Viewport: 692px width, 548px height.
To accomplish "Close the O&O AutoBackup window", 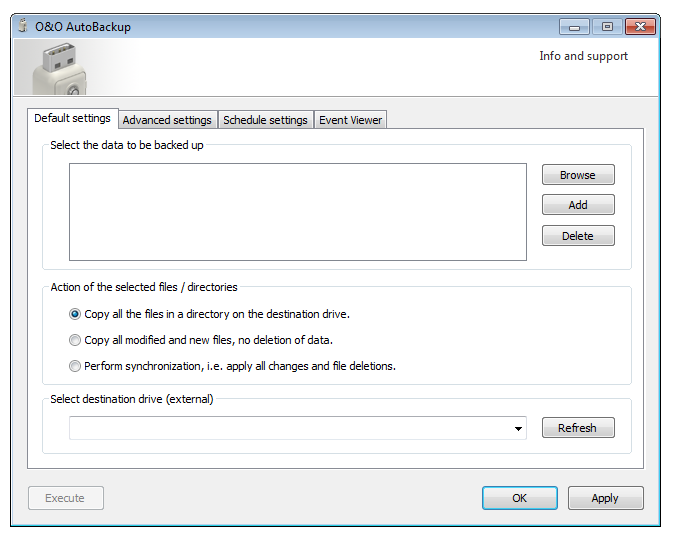I will pyautogui.click(x=640, y=27).
